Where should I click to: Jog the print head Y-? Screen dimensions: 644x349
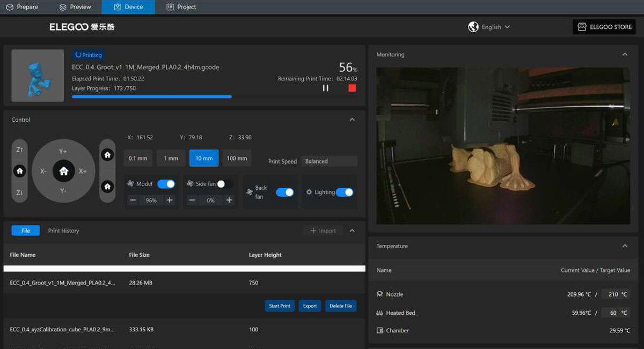pyautogui.click(x=63, y=191)
